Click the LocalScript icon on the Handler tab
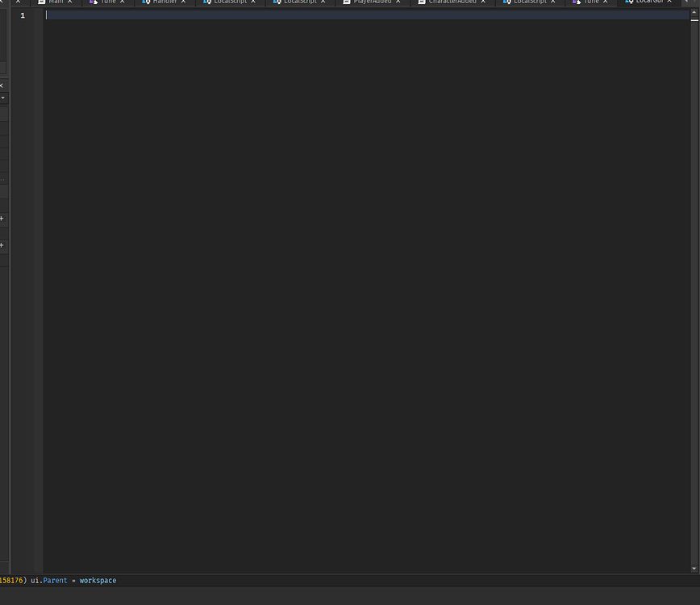 148,2
